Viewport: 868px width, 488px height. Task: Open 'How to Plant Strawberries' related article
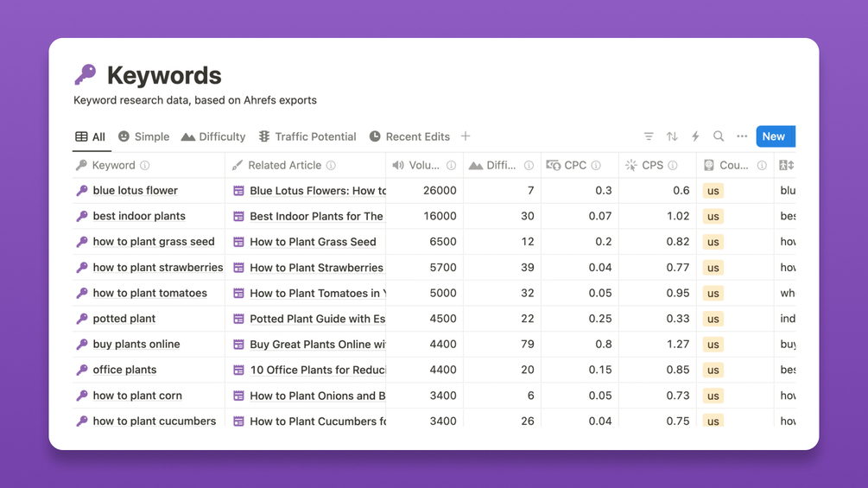316,267
